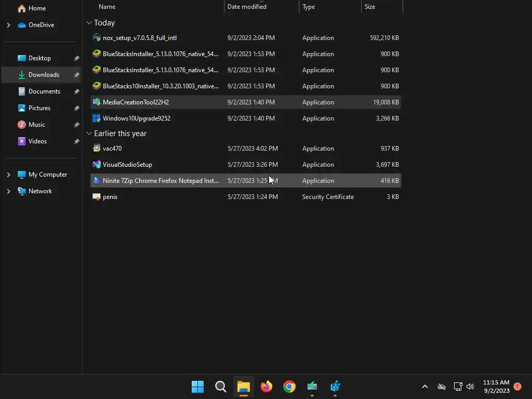
Task: Launch Chrome from the taskbar
Action: pyautogui.click(x=289, y=387)
